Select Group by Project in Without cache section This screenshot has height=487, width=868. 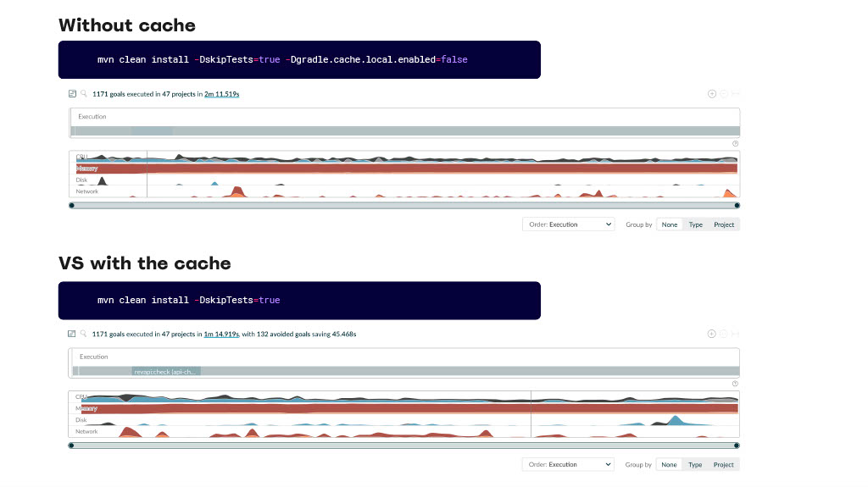724,224
